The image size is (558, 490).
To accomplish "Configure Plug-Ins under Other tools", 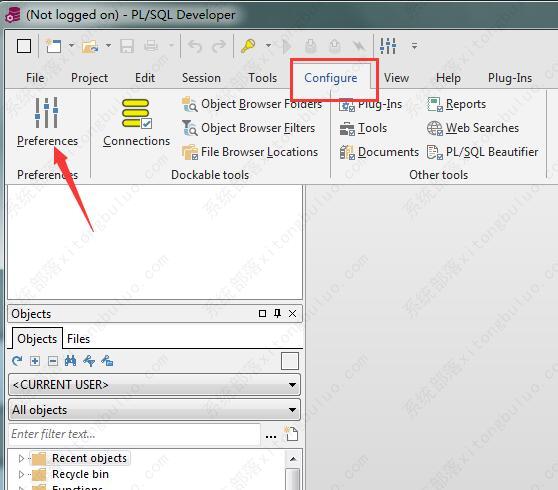I will coord(370,104).
